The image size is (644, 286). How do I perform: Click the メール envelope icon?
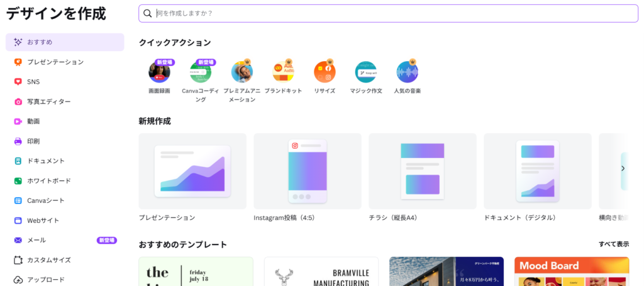(18, 240)
